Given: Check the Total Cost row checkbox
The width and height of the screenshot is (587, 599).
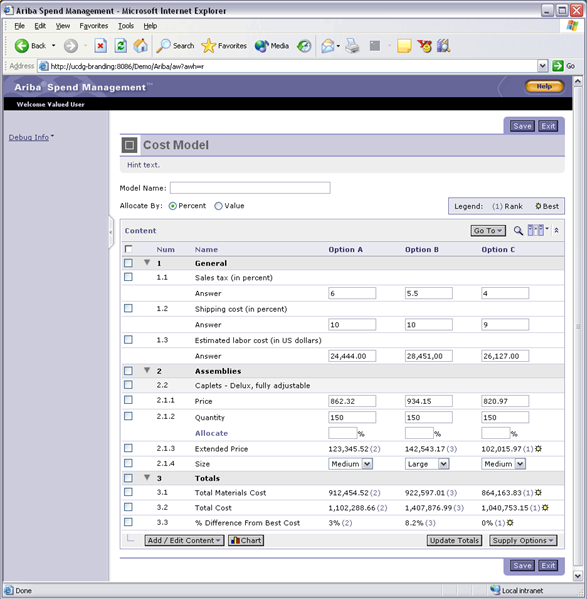Looking at the screenshot, I should click(128, 507).
